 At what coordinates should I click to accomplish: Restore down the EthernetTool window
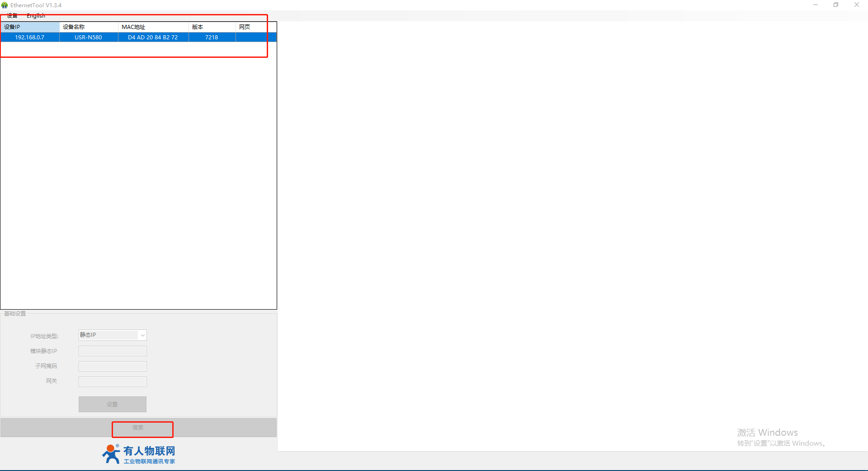pos(836,5)
